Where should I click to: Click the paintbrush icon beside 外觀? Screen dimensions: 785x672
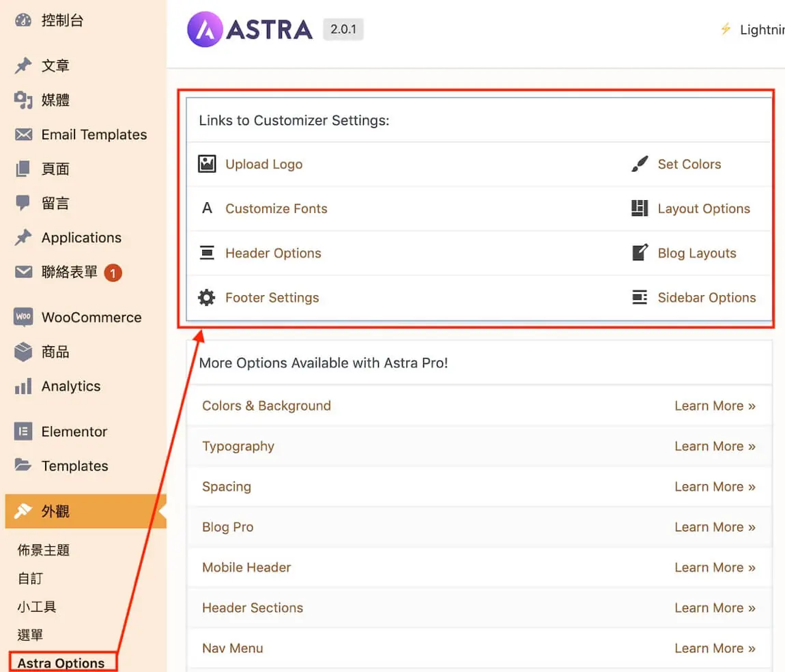pos(23,511)
